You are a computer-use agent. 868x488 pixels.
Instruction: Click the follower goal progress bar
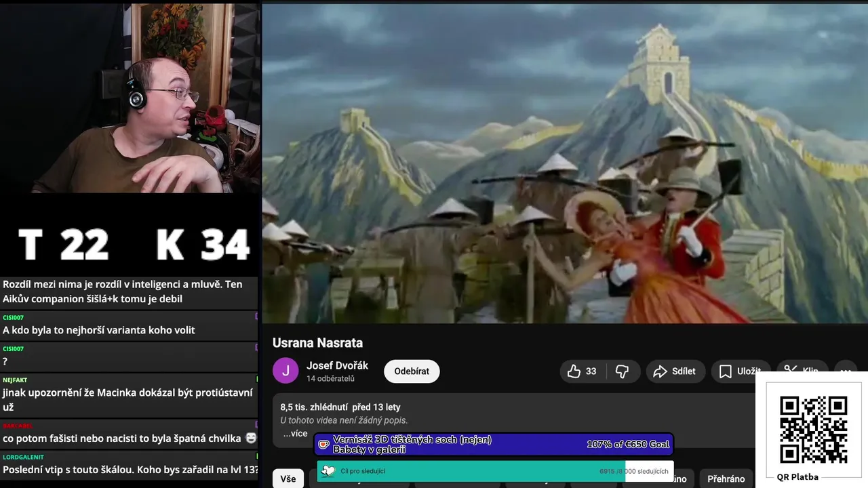(x=495, y=471)
